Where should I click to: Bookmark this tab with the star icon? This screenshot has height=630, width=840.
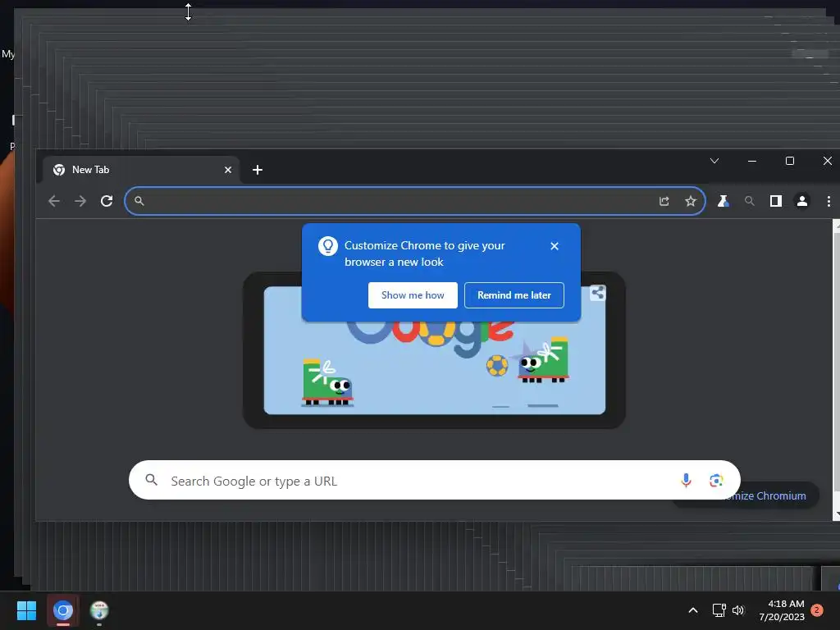point(691,201)
